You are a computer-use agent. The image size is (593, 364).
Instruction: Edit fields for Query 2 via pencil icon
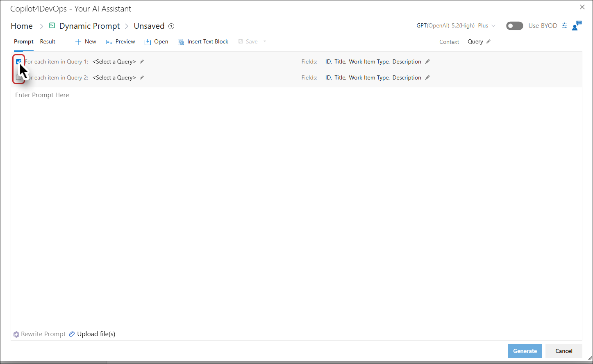point(427,77)
